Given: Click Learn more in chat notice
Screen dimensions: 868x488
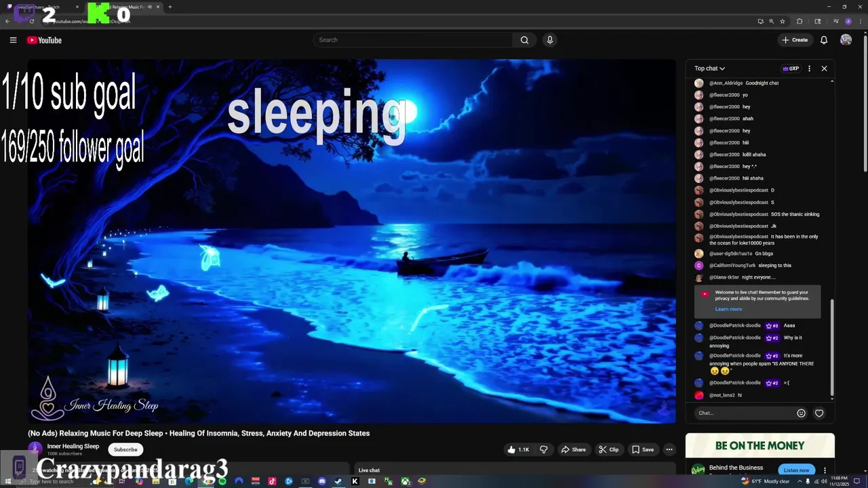Looking at the screenshot, I should [x=728, y=309].
